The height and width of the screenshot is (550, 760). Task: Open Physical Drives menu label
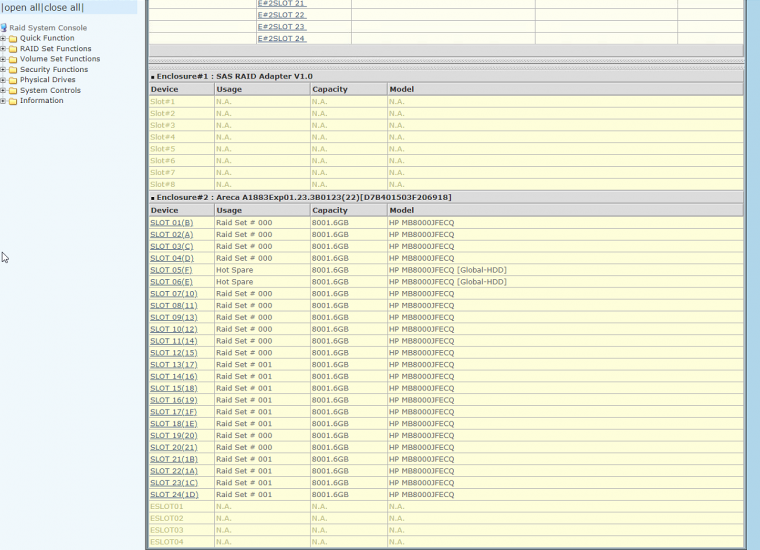tap(48, 79)
